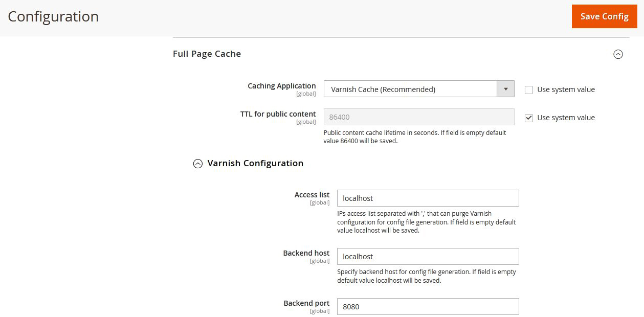Screen dimensions: 644x317
Task: Uncheck Use system value checkbox for TTL
Action: click(529, 118)
